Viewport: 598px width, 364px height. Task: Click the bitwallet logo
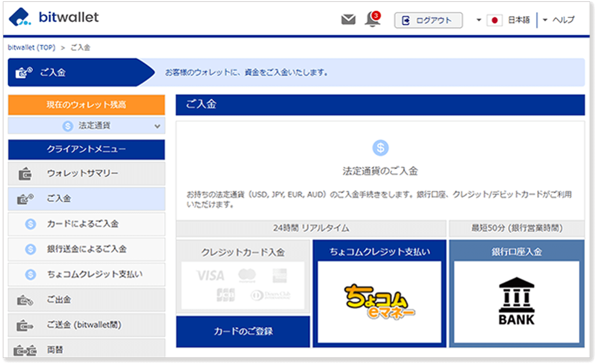pos(54,17)
